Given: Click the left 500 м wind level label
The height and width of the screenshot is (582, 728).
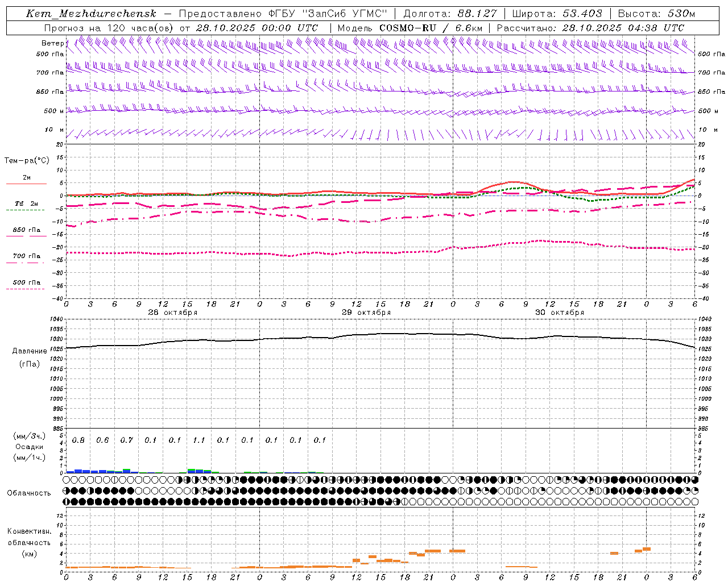Looking at the screenshot, I should (x=54, y=111).
